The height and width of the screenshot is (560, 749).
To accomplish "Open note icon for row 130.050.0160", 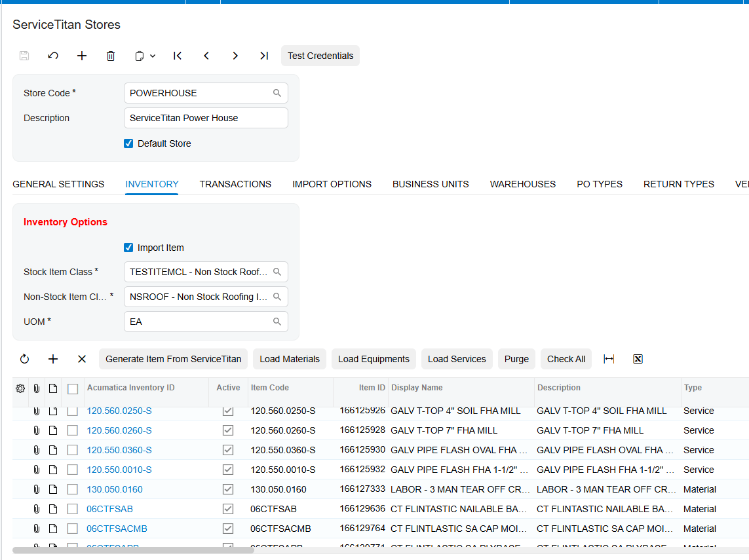I will click(x=53, y=489).
